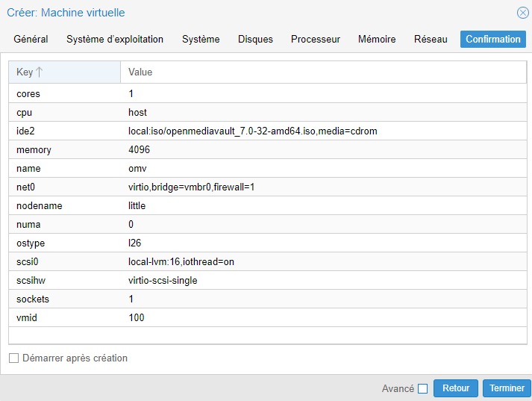
Task: Enable Démarrer après création checkbox
Action: point(13,358)
